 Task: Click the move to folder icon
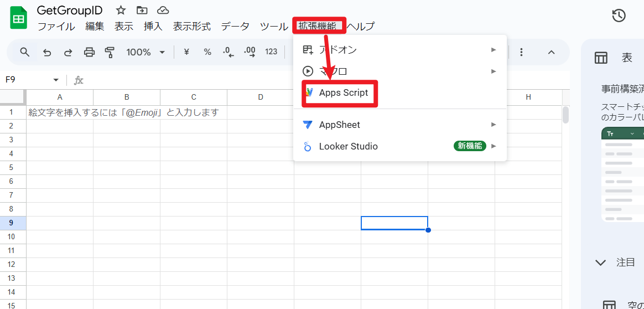pyautogui.click(x=142, y=11)
